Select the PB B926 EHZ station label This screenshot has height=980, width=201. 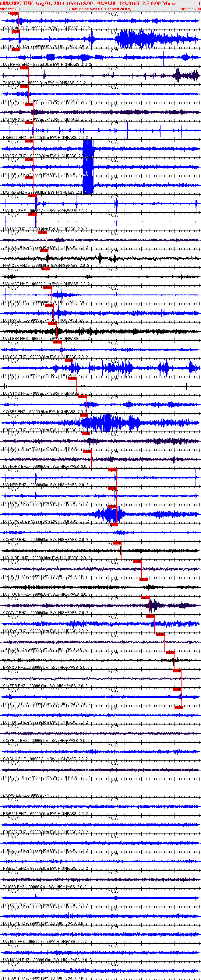coord(46,138)
